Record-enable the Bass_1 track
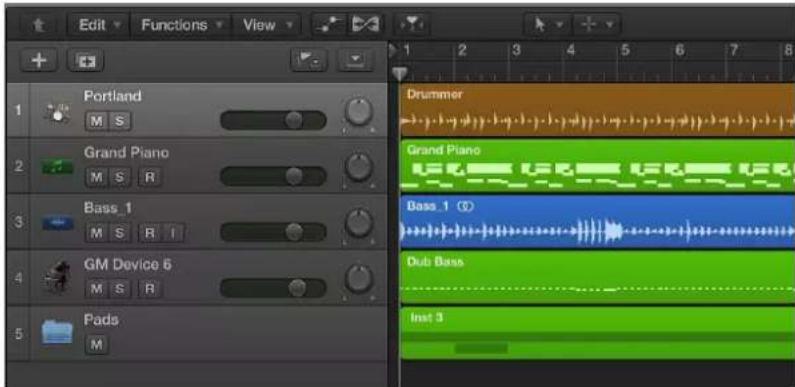The height and width of the screenshot is (387, 795). [150, 233]
